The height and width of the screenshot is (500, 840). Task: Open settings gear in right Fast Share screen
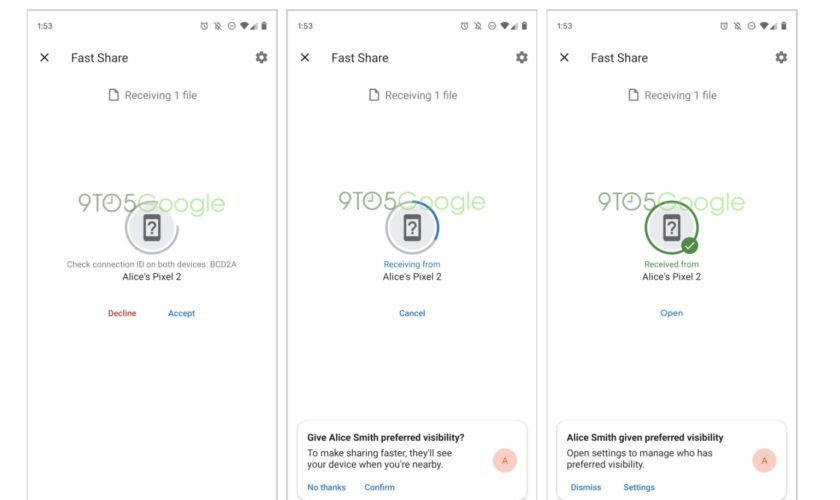pos(781,58)
